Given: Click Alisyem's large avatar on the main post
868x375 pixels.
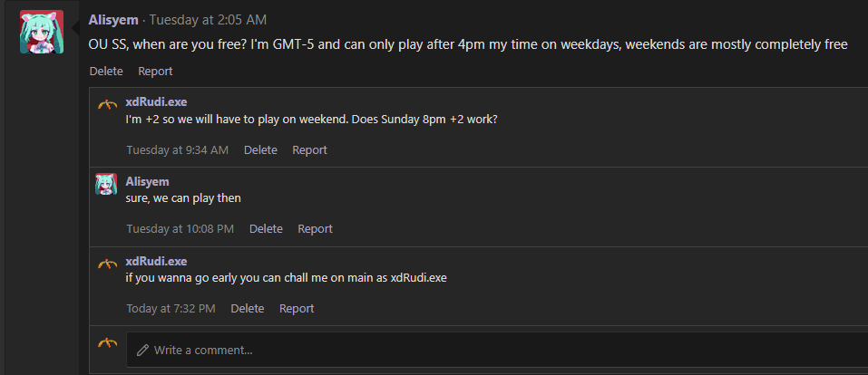Looking at the screenshot, I should pyautogui.click(x=42, y=33).
